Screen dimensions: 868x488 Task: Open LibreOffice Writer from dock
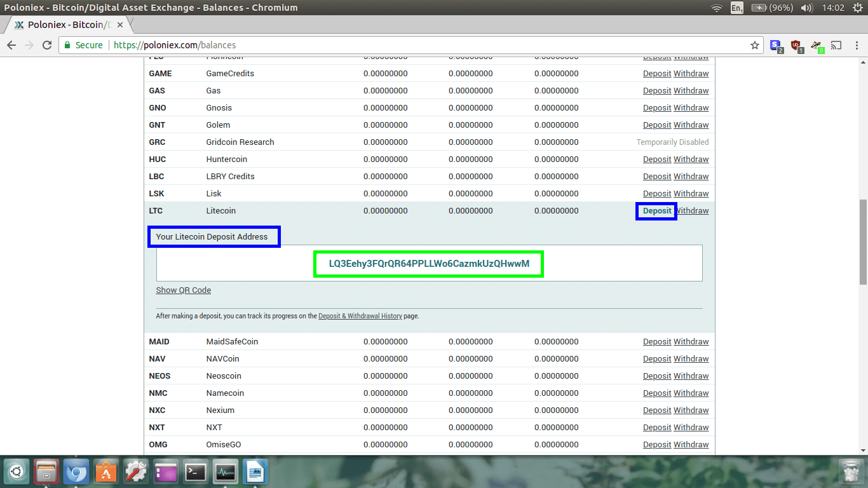click(255, 472)
